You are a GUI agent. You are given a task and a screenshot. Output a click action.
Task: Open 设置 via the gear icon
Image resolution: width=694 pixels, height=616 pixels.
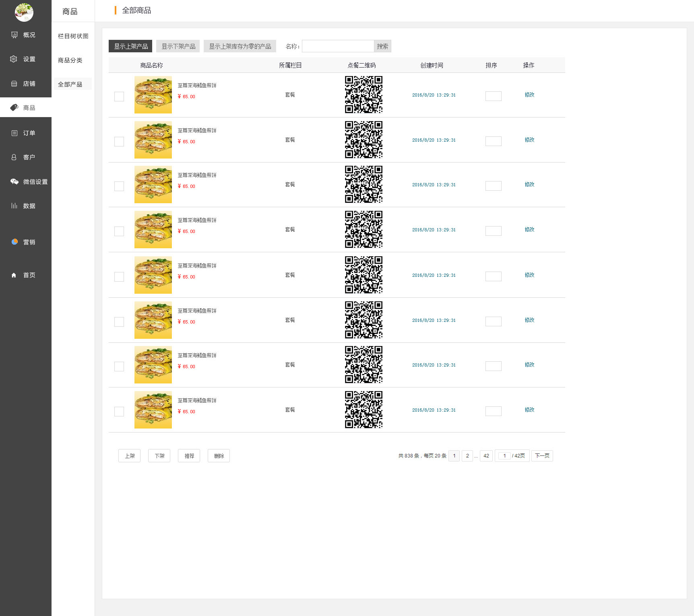tap(14, 59)
